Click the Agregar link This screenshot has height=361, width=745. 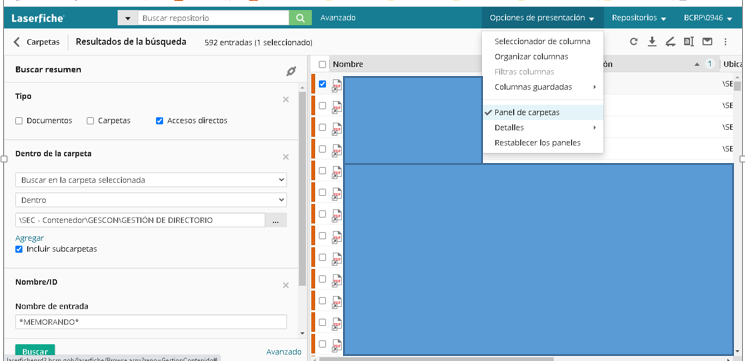coord(29,238)
